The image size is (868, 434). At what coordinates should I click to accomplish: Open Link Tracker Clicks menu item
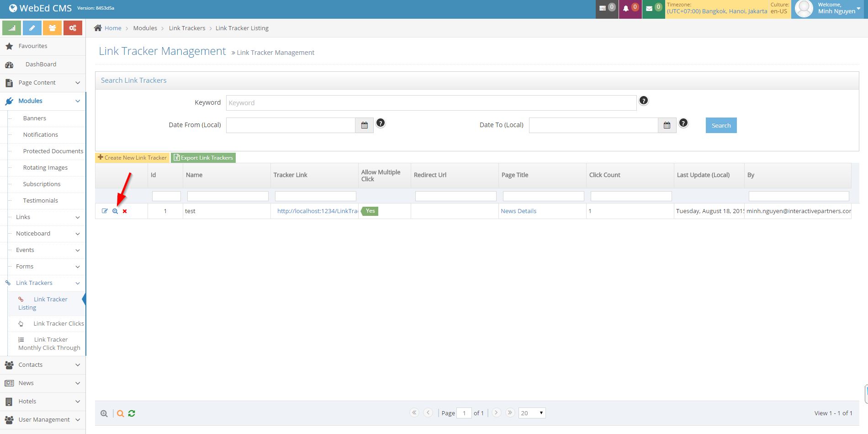tap(58, 323)
